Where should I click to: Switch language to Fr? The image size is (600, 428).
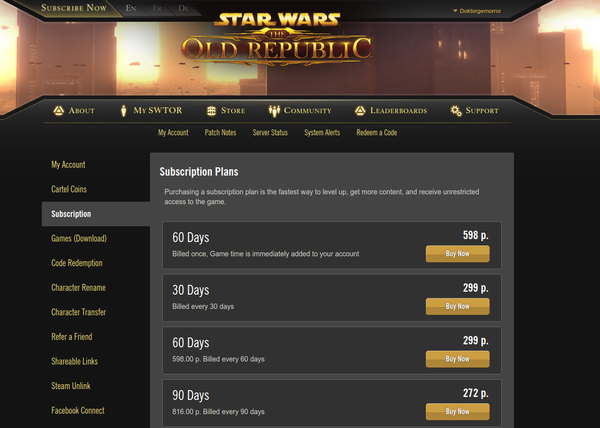157,8
